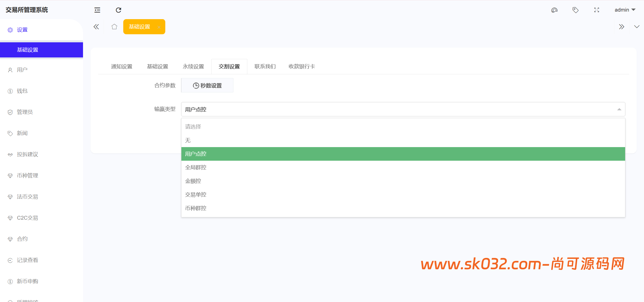Switch to the 永续设置 tab
644x302 pixels.
pos(193,66)
